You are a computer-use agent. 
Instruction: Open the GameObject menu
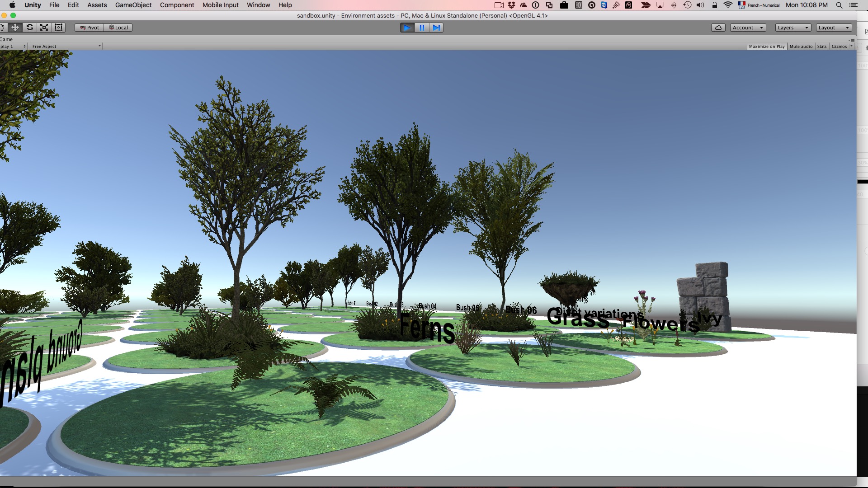(133, 5)
